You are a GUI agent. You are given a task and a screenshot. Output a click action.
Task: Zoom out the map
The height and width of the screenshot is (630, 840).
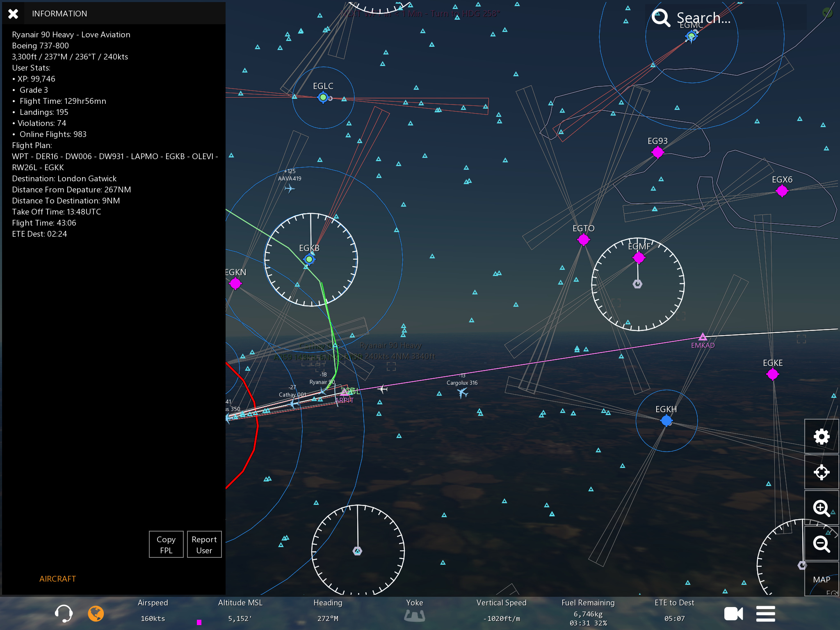click(821, 543)
